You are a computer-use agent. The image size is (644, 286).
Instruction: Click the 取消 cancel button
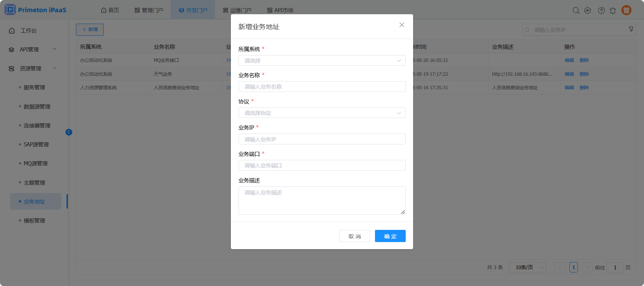click(354, 236)
